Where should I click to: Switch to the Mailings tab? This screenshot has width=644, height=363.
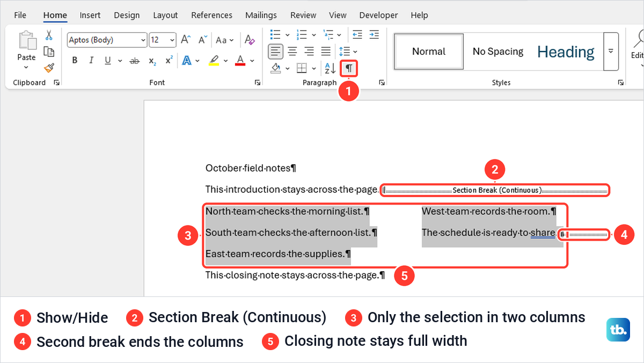point(261,15)
